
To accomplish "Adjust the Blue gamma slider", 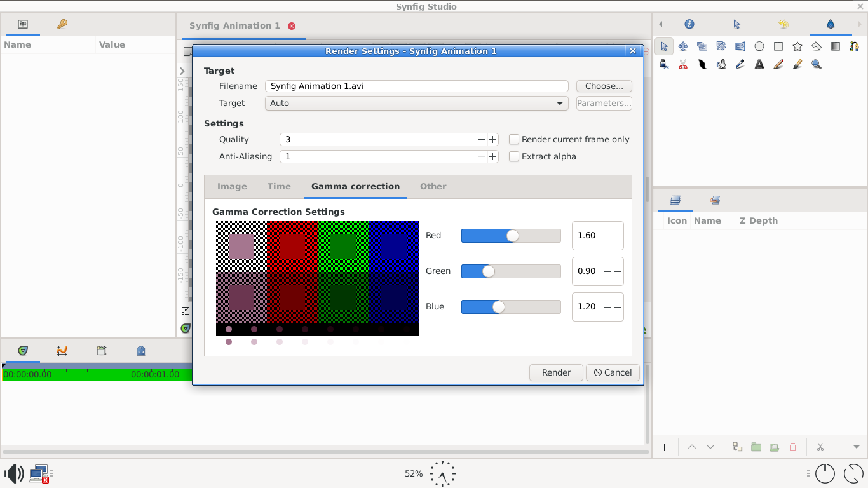I will click(511, 307).
